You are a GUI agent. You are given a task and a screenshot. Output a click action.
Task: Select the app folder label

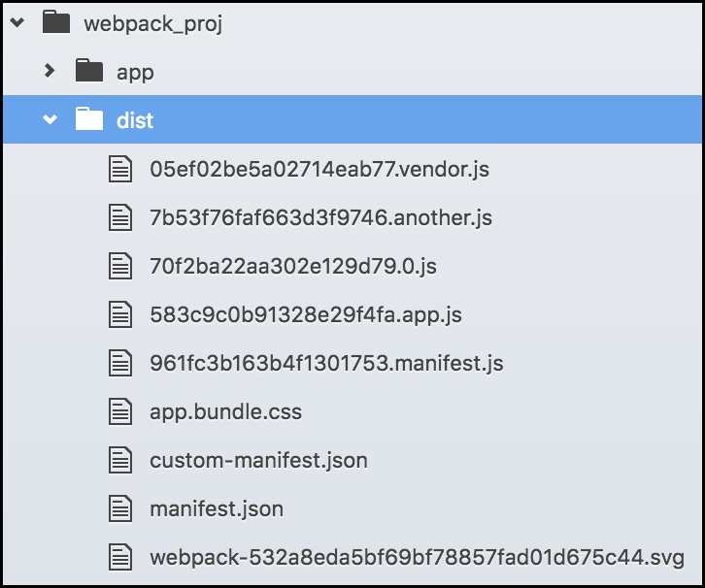pyautogui.click(x=135, y=72)
